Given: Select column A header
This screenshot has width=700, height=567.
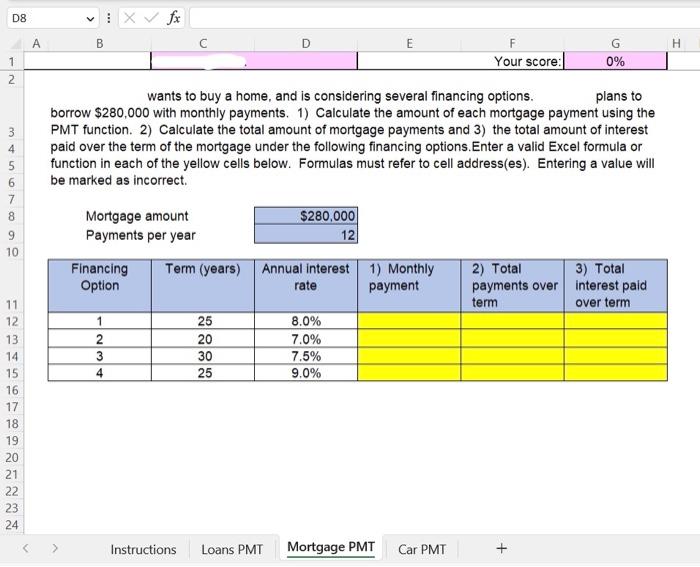Looking at the screenshot, I should pyautogui.click(x=36, y=43).
